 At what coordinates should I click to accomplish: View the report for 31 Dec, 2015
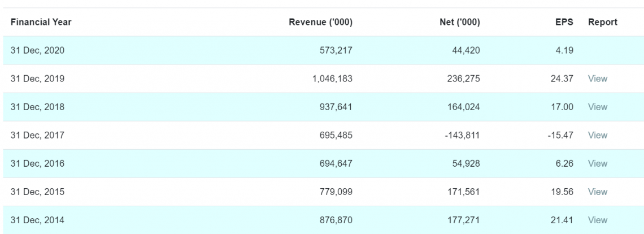click(597, 192)
